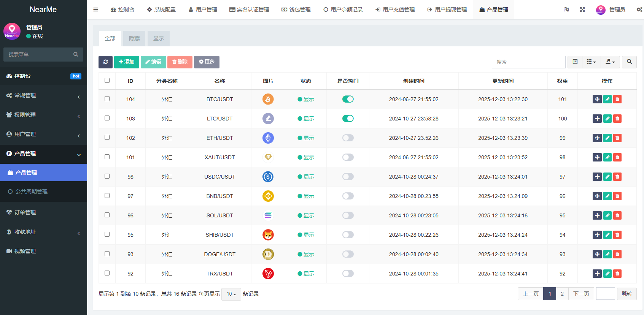Check the select-all checkbox in table header
The height and width of the screenshot is (315, 644).
coord(107,81)
